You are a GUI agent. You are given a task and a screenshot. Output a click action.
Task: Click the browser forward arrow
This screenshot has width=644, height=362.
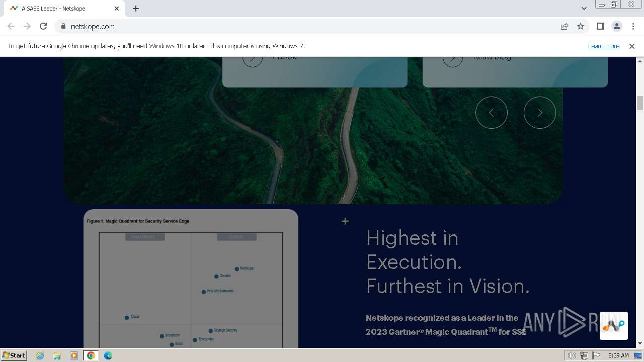27,26
